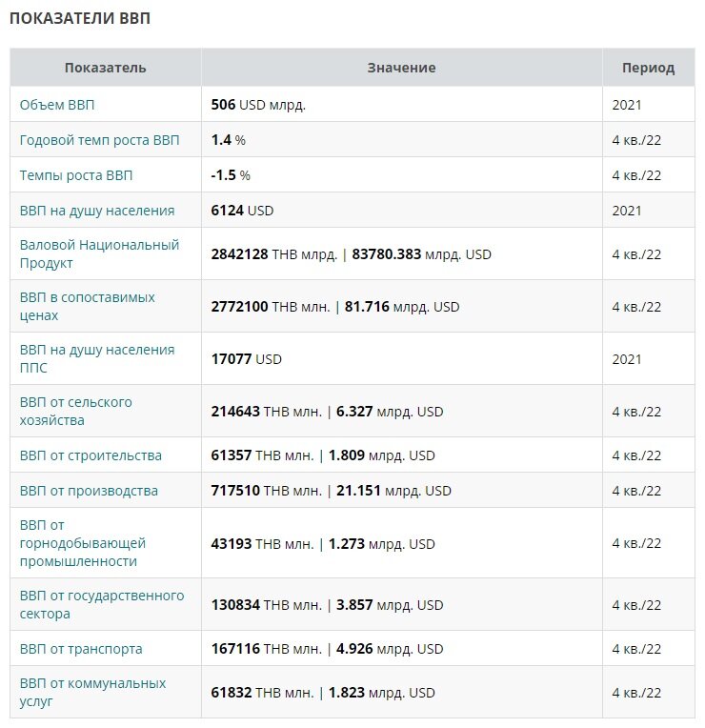Open ВВП на душу населения ППС

pos(97,359)
